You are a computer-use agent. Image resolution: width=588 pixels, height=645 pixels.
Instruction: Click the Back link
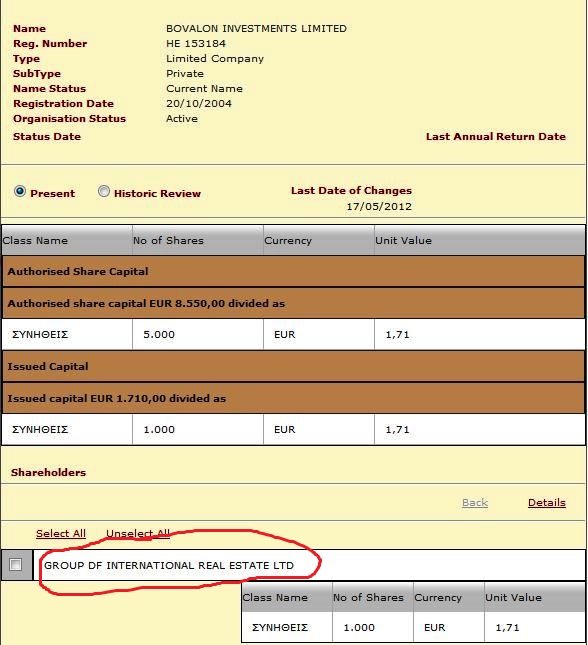tap(475, 503)
